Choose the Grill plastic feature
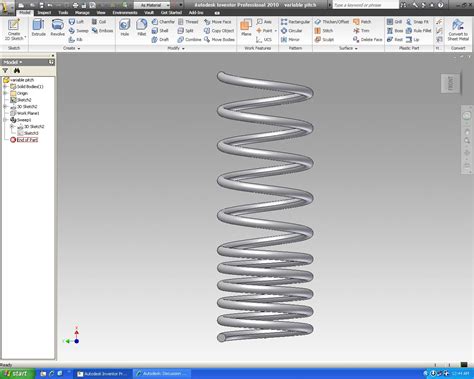474x379 pixels. click(394, 22)
